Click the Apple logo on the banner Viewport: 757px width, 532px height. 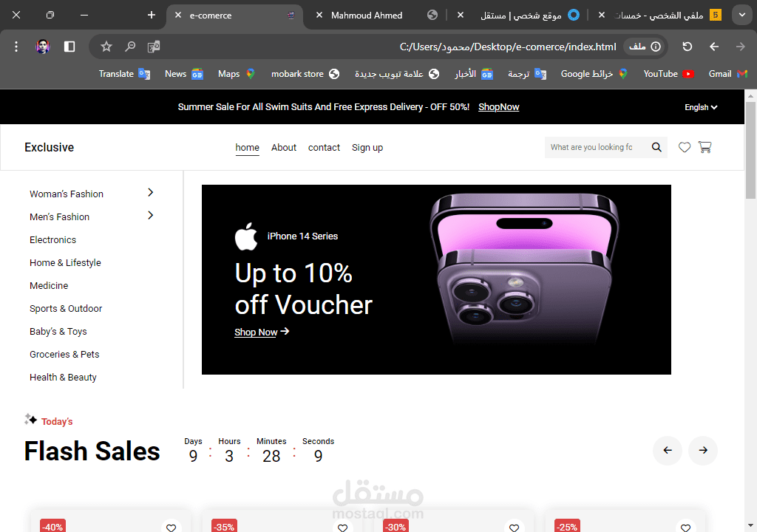pos(245,236)
